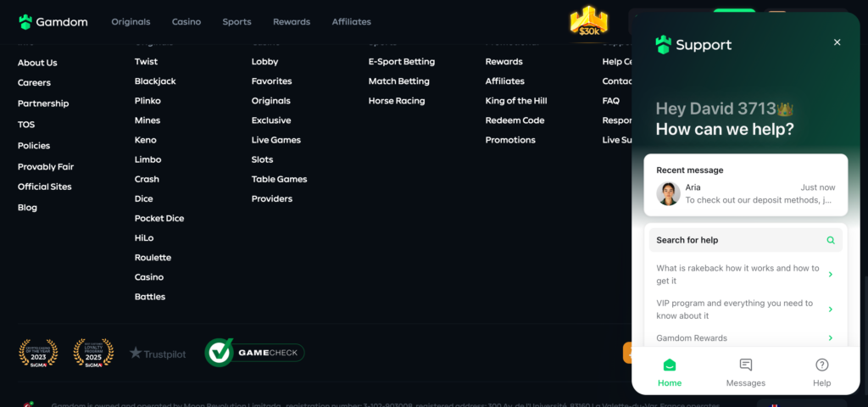Open the Crash game link
The image size is (868, 407).
tap(147, 180)
